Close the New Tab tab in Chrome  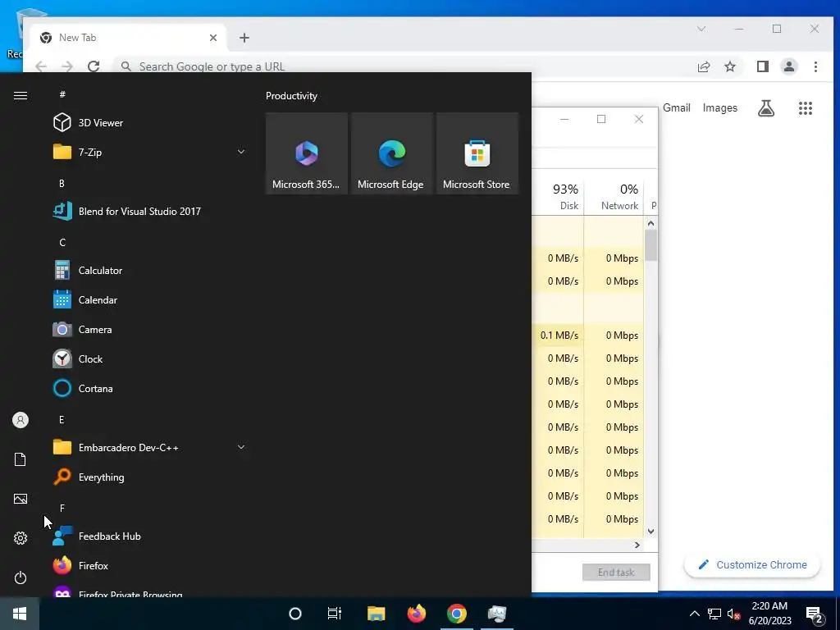point(213,38)
